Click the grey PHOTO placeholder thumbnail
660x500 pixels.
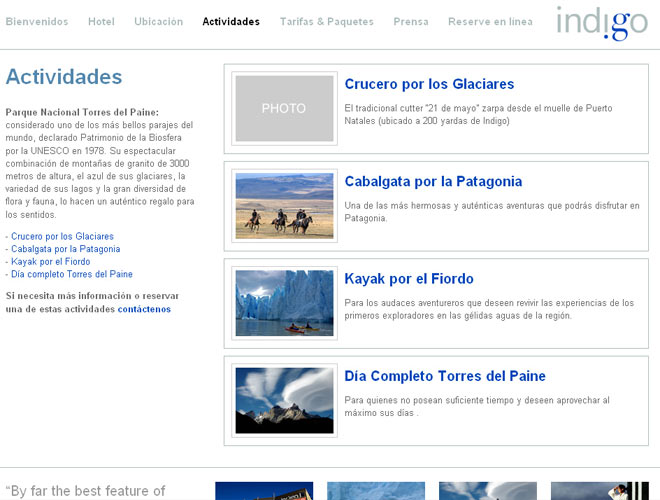[x=285, y=108]
